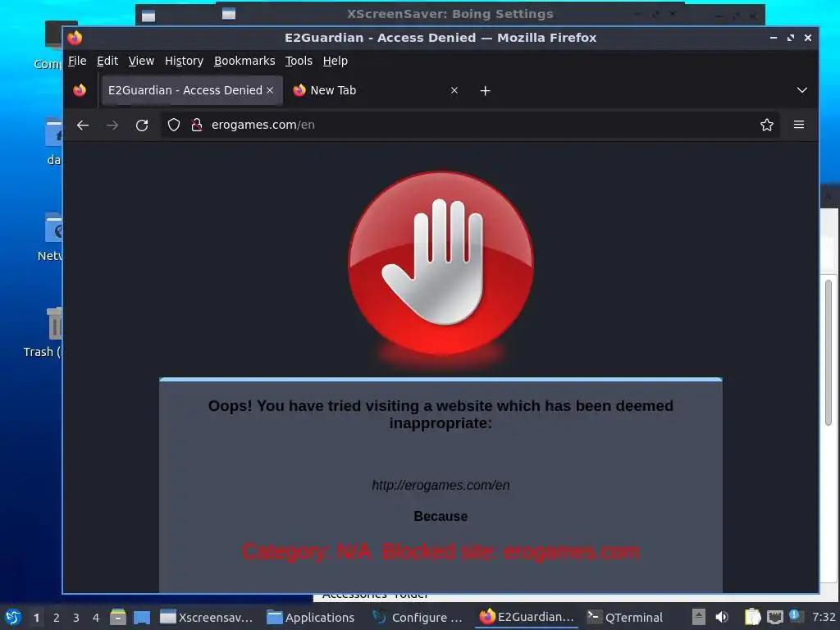The image size is (840, 630).
Task: Click the forward navigation arrow
Action: pyautogui.click(x=112, y=126)
